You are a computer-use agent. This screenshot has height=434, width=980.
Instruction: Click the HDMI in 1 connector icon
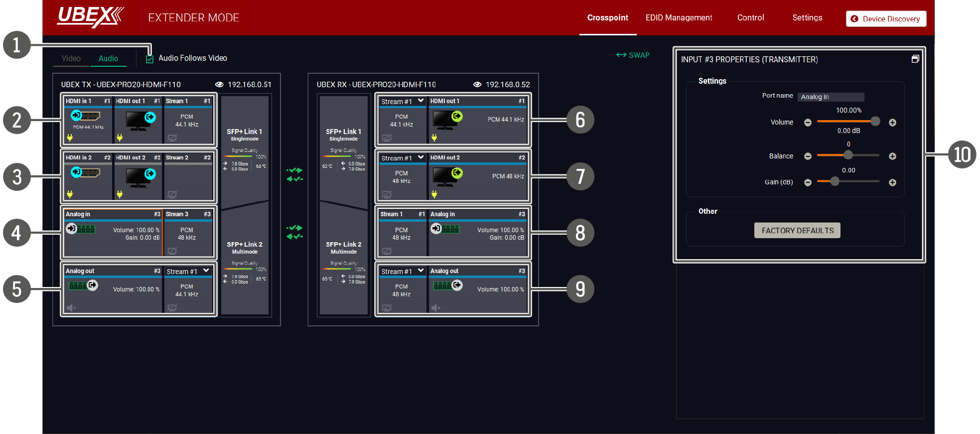(86, 116)
